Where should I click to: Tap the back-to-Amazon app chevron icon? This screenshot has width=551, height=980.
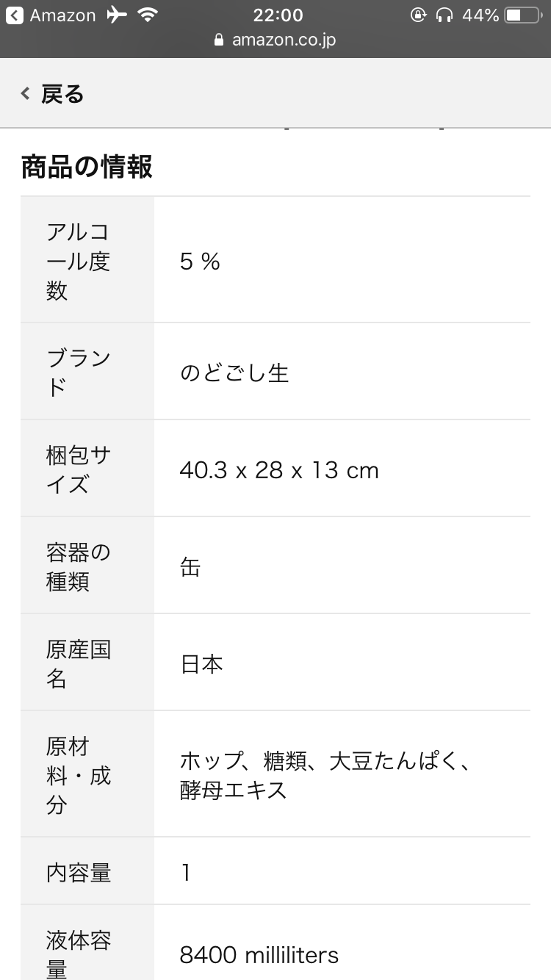coord(14,15)
